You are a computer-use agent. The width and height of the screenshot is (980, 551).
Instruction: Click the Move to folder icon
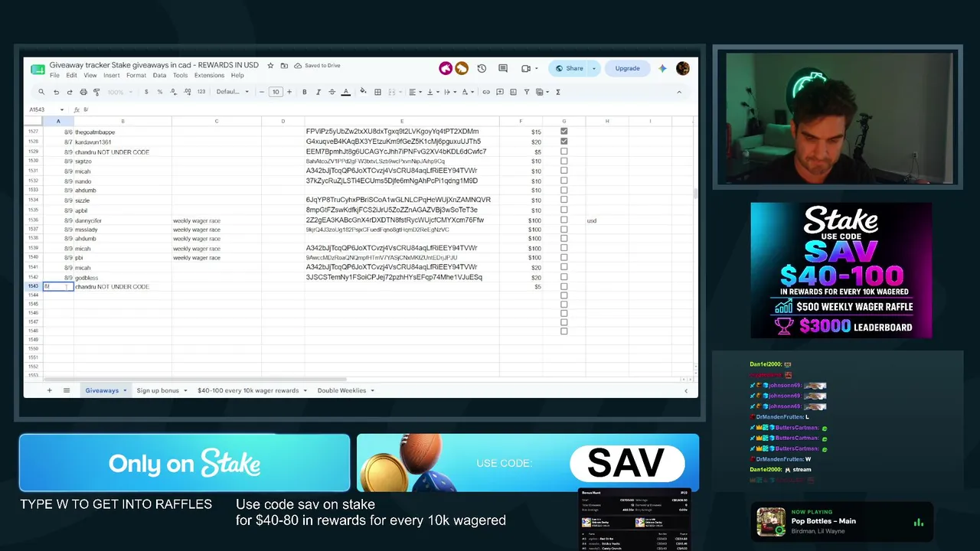(x=284, y=66)
